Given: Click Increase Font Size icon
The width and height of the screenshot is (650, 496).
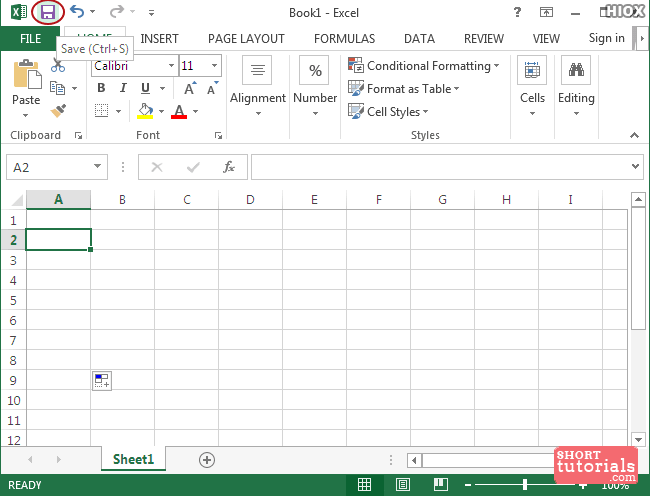Looking at the screenshot, I should pyautogui.click(x=190, y=88).
